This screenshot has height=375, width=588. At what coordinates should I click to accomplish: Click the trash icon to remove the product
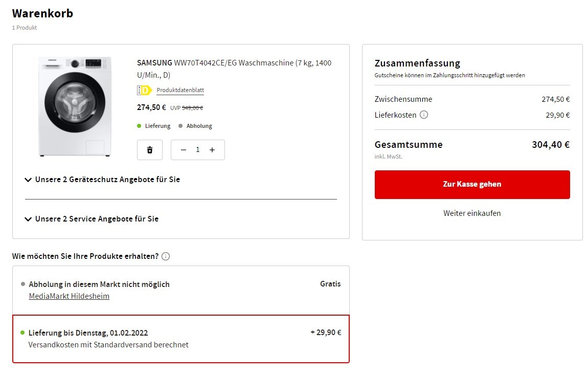150,150
